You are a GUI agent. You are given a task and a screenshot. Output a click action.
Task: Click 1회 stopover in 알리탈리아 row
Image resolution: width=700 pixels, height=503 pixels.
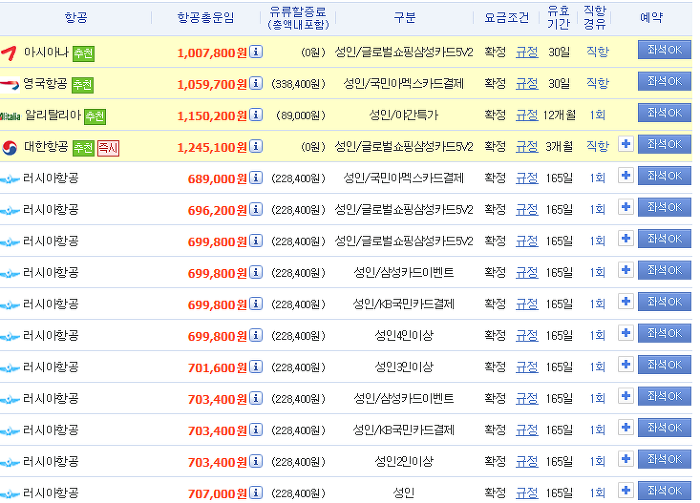tap(597, 115)
